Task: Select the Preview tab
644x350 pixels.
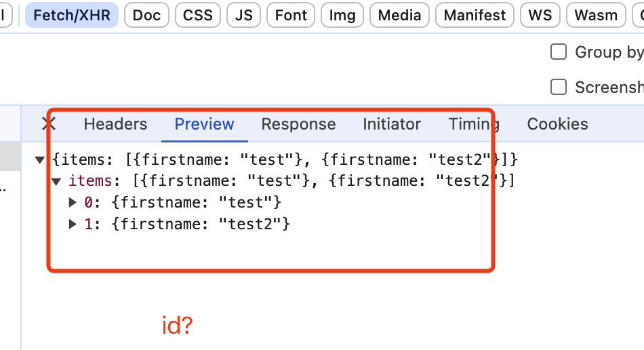Action: click(x=204, y=124)
